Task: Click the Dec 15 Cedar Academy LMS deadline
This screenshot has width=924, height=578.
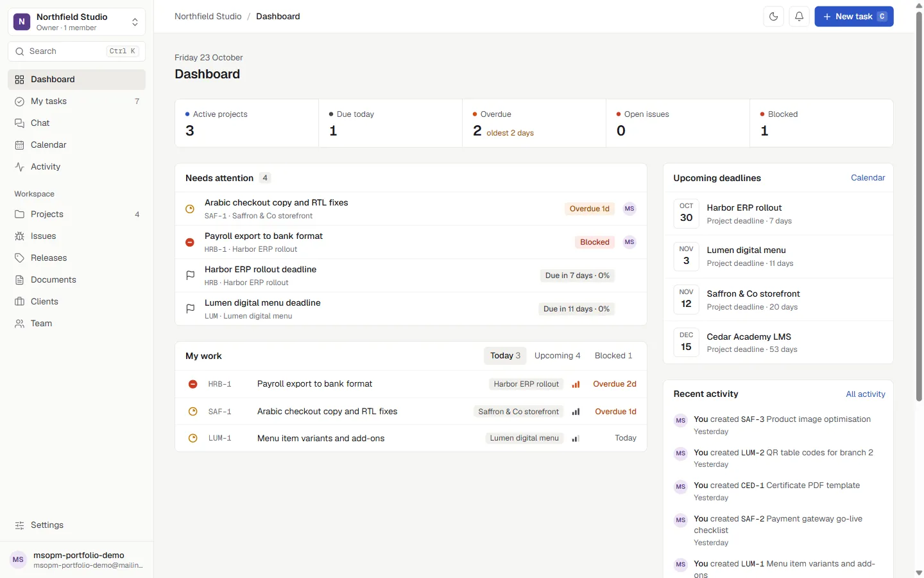Action: click(778, 342)
